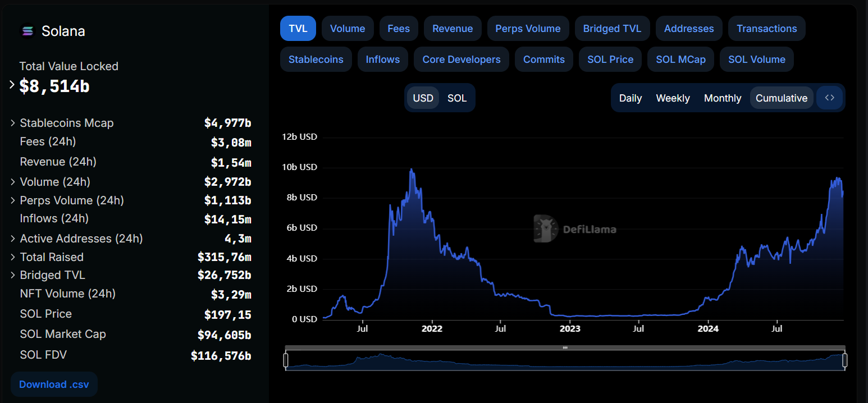The height and width of the screenshot is (403, 868).
Task: Open the embed code icon button
Action: pos(830,98)
